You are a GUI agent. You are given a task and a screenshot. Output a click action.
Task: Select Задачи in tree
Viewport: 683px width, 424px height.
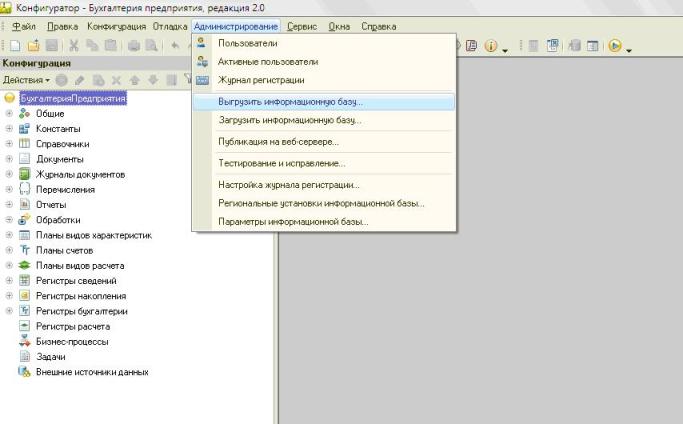click(51, 356)
